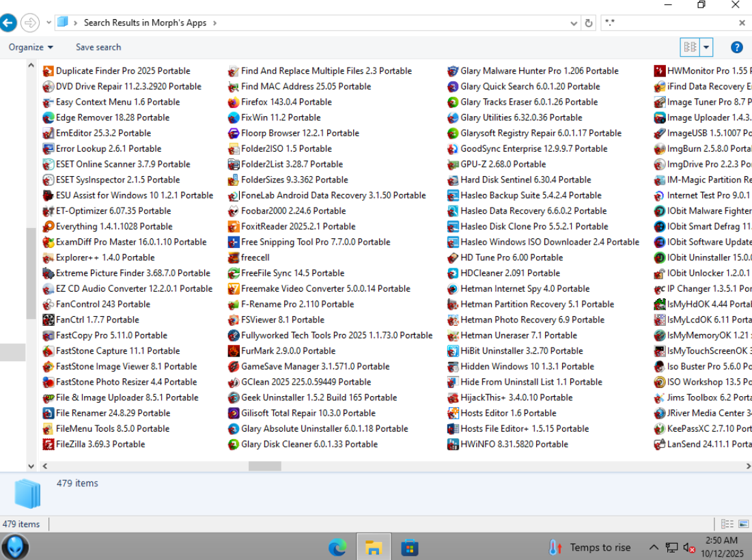This screenshot has width=752, height=560.
Task: Select Hasleo Windows ISO Downloader 2.4 Portable
Action: [x=544, y=242]
